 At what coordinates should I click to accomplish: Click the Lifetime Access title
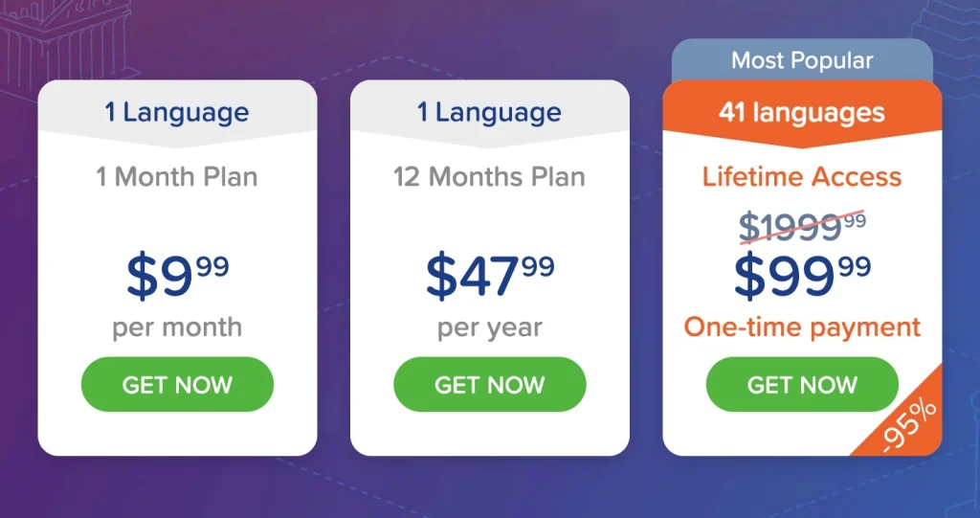802,177
